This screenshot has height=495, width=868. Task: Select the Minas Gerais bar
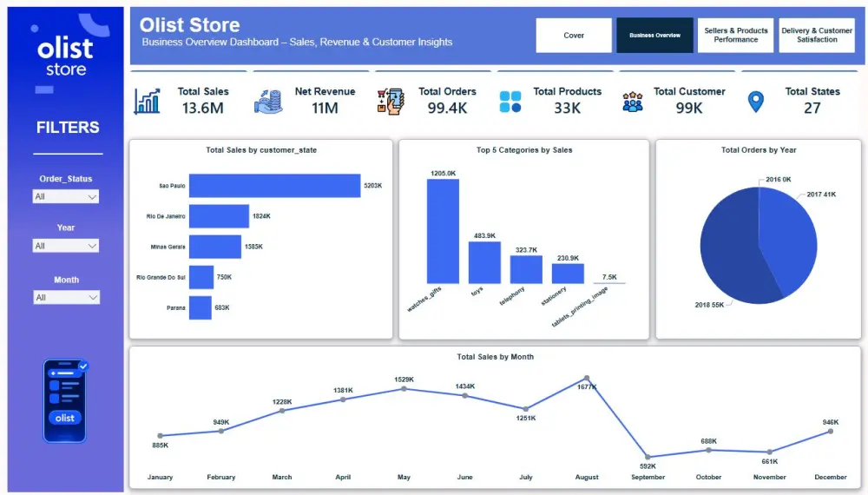[215, 247]
